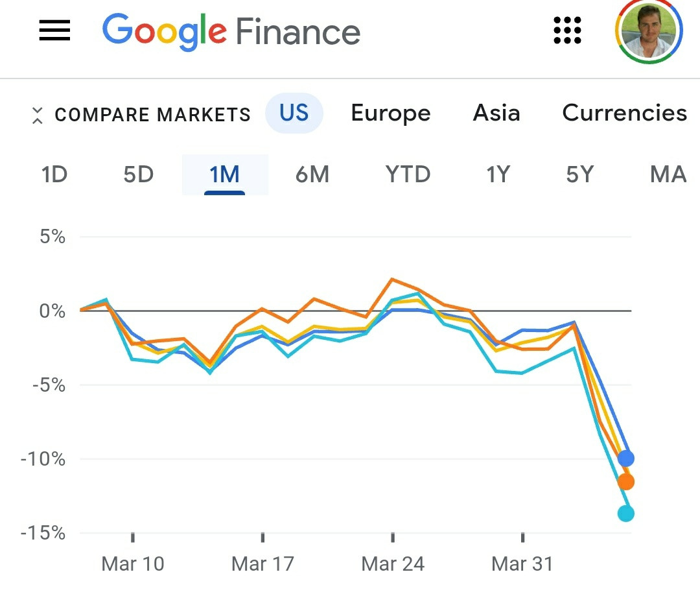Open the Google apps grid
This screenshot has width=700, height=607.
click(x=567, y=30)
